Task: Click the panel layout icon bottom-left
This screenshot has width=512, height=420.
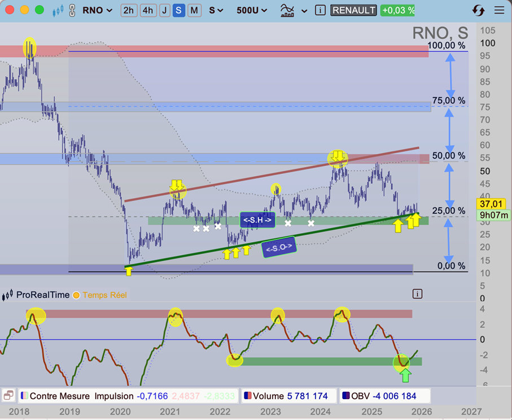Action: [x=8, y=396]
